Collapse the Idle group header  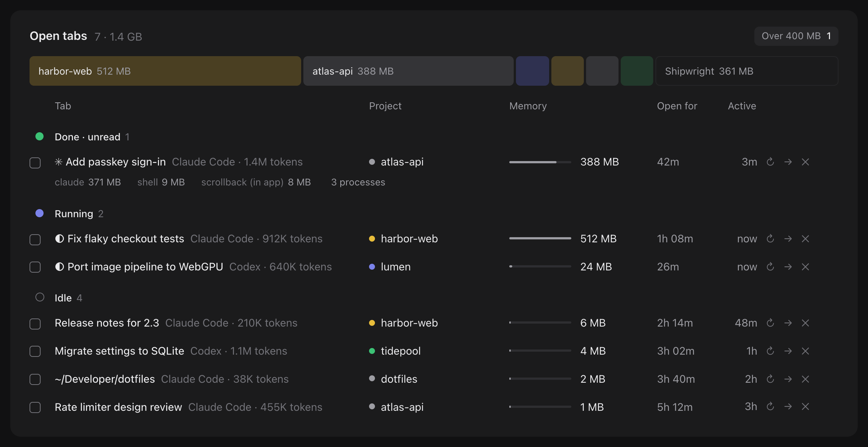59,298
